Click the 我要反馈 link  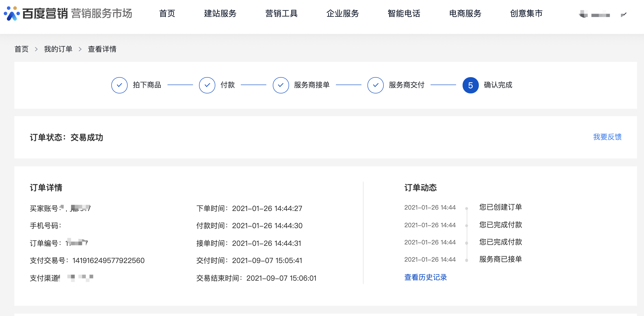pyautogui.click(x=607, y=137)
